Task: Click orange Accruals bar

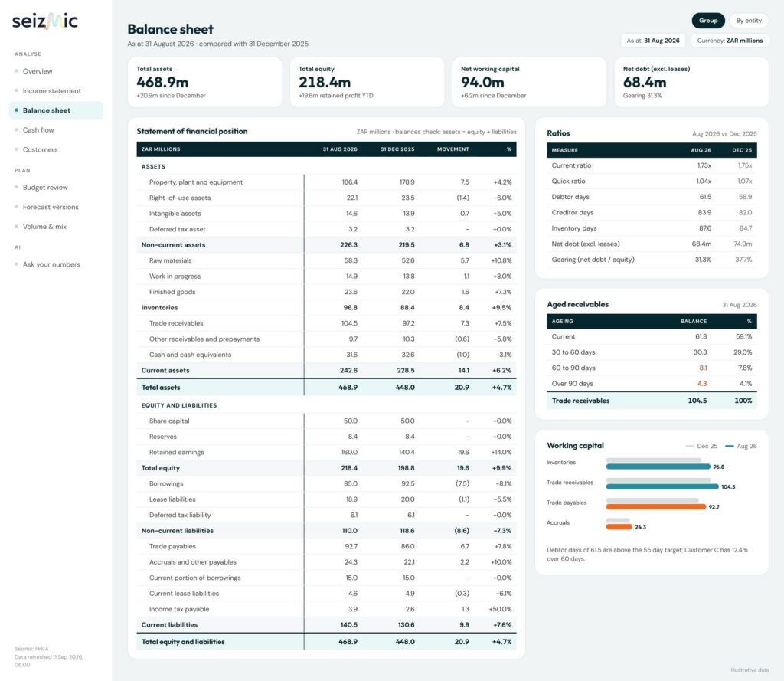Action: [619, 526]
